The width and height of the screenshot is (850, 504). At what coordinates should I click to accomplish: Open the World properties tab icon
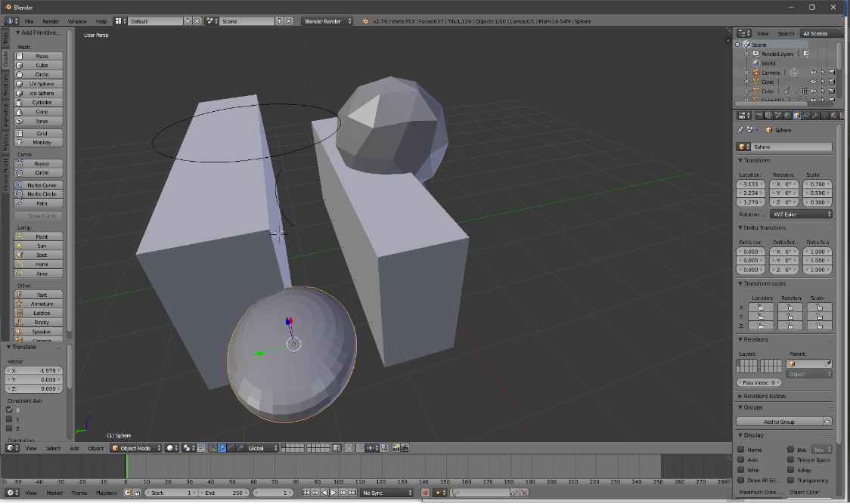787,116
